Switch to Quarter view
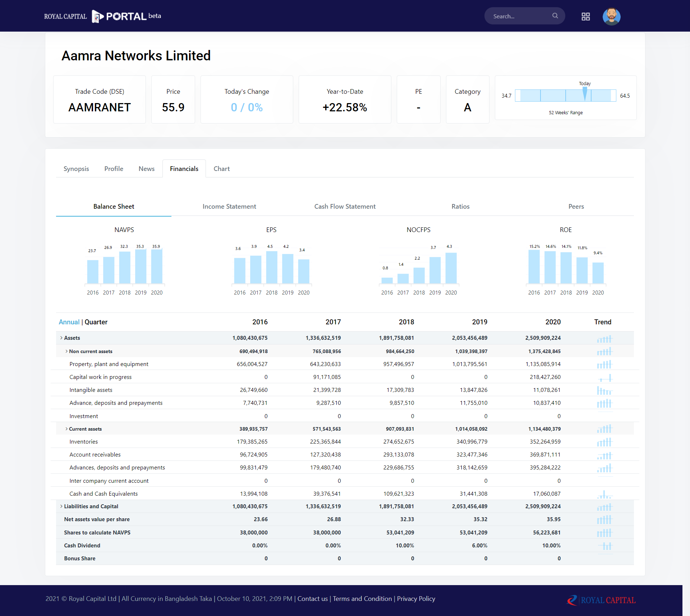The image size is (690, 616). click(x=96, y=322)
